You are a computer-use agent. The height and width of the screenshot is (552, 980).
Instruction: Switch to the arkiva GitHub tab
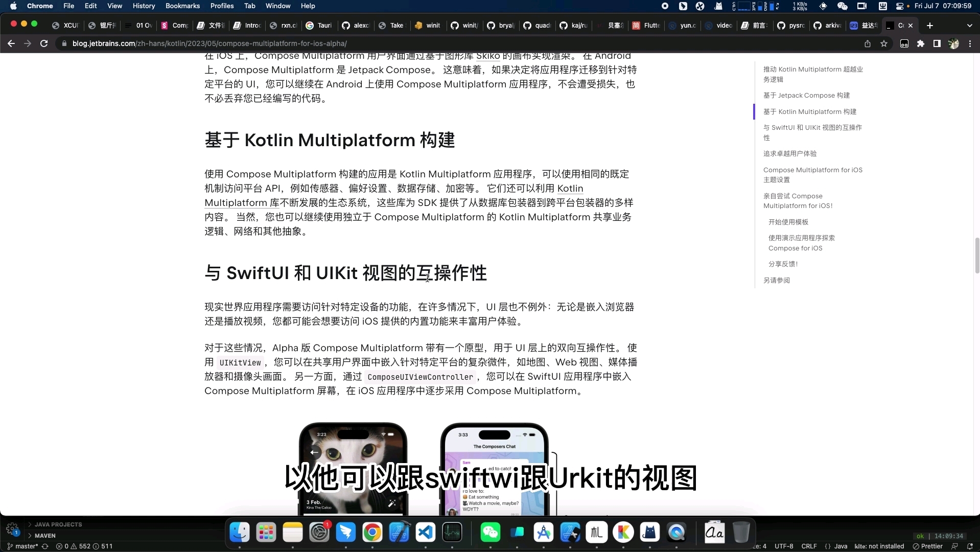[827, 25]
